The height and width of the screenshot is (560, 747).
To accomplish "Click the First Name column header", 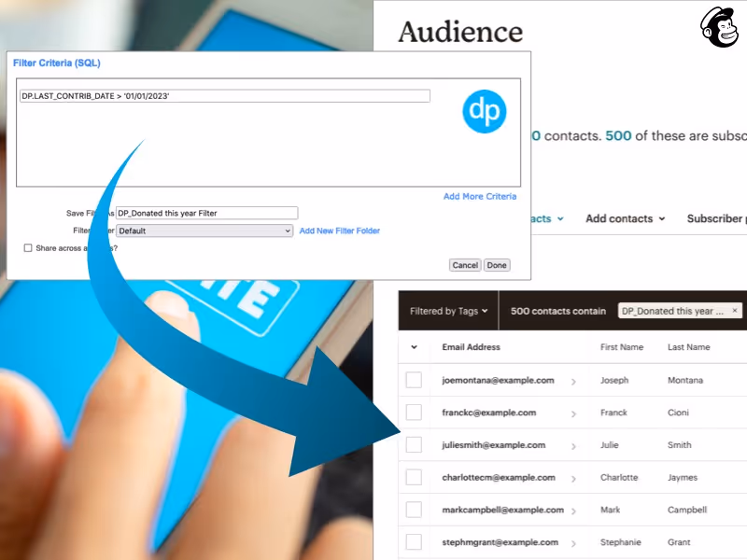I will pyautogui.click(x=622, y=347).
